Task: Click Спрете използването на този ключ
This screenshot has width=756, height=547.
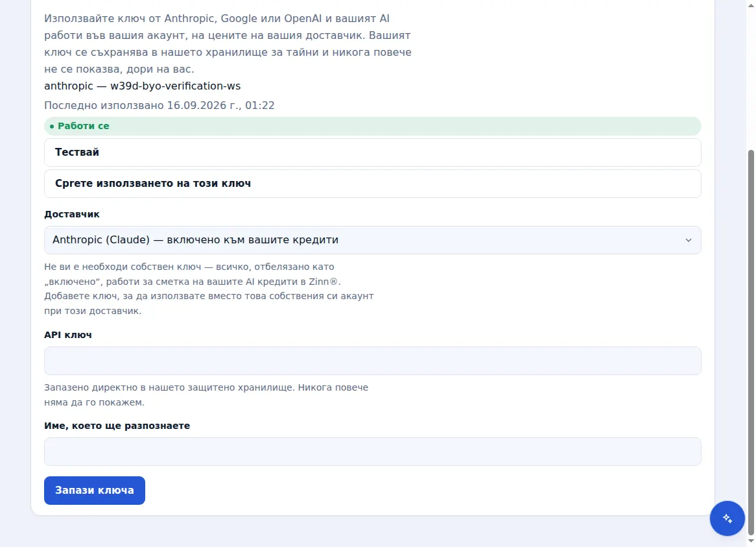Action: pyautogui.click(x=372, y=183)
